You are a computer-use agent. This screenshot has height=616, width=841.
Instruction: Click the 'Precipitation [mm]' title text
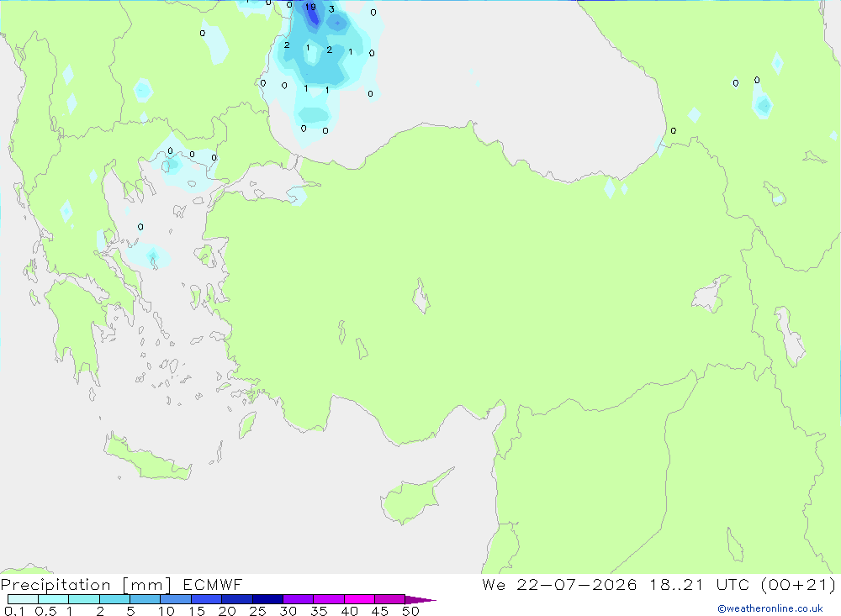coord(86,585)
